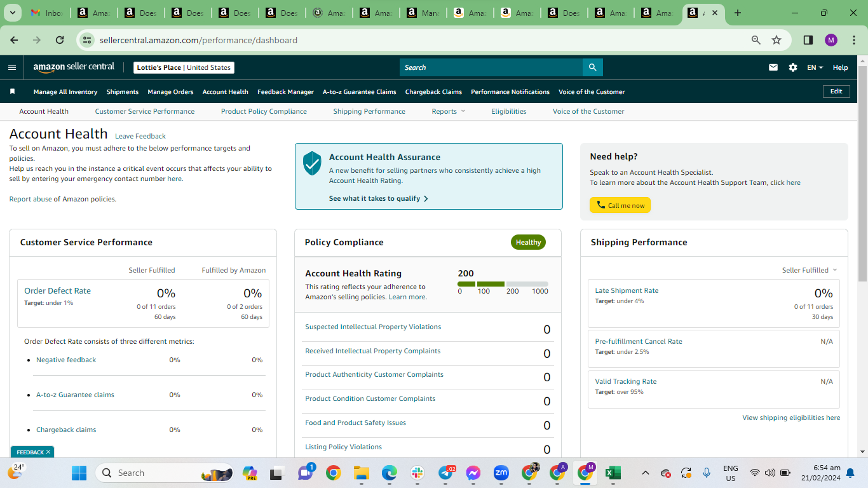Click the Account Health Rating progress bar
The height and width of the screenshot is (488, 868).
(503, 284)
